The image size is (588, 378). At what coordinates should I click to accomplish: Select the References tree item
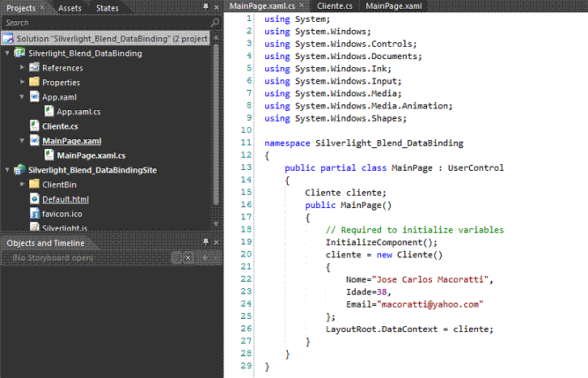click(62, 68)
